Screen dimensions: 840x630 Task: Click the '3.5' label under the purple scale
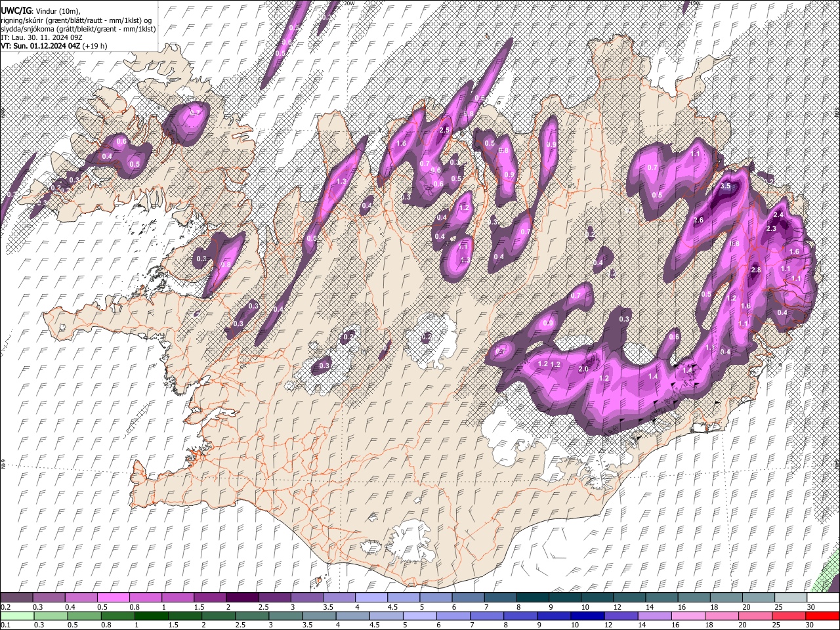327,607
